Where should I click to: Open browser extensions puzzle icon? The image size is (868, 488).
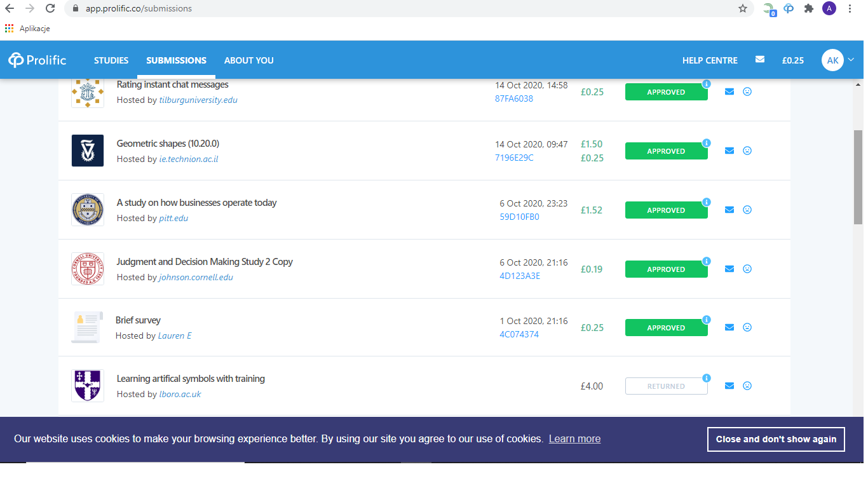click(x=809, y=9)
